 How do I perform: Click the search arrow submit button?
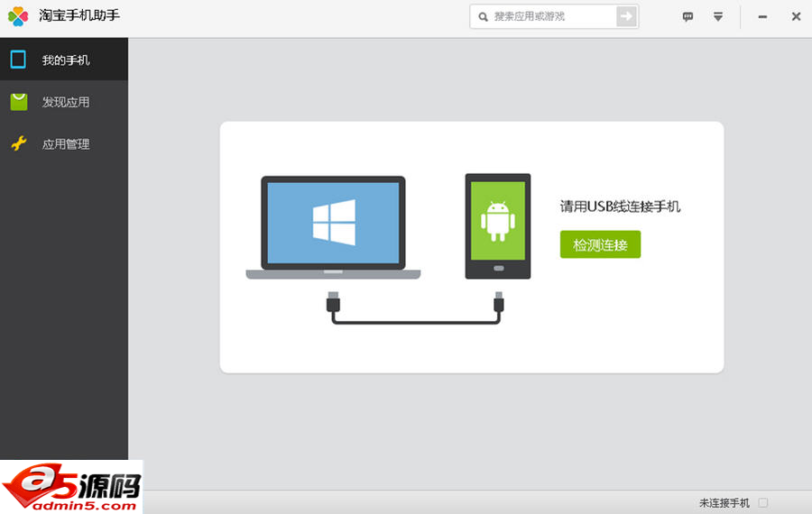(626, 16)
